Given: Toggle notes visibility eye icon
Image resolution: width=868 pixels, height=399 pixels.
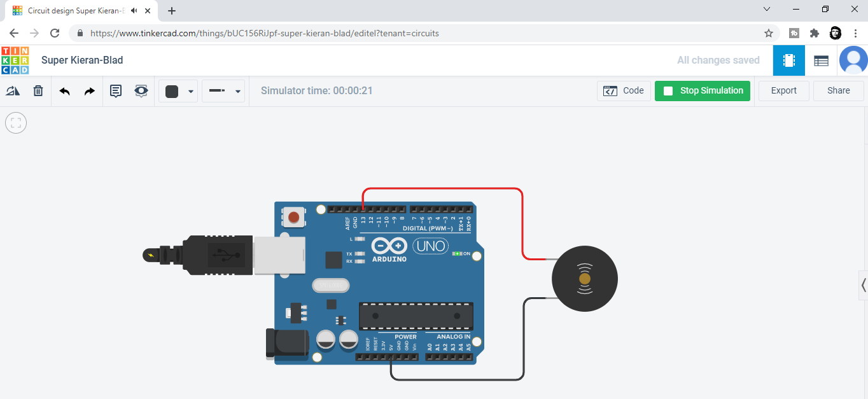Looking at the screenshot, I should click(x=141, y=91).
